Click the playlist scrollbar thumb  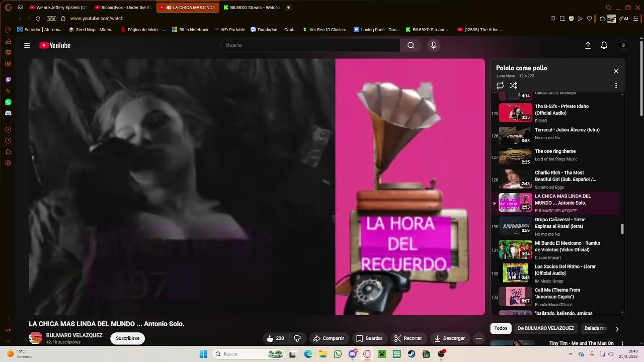(622, 229)
